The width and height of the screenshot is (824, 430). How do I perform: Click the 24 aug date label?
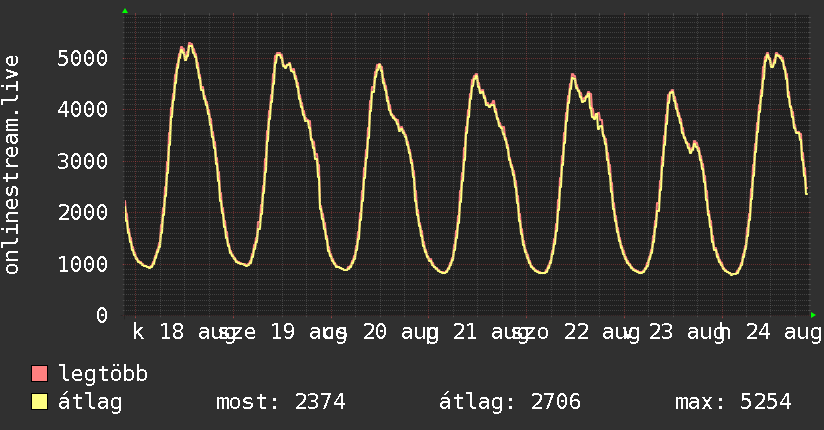pos(783,332)
